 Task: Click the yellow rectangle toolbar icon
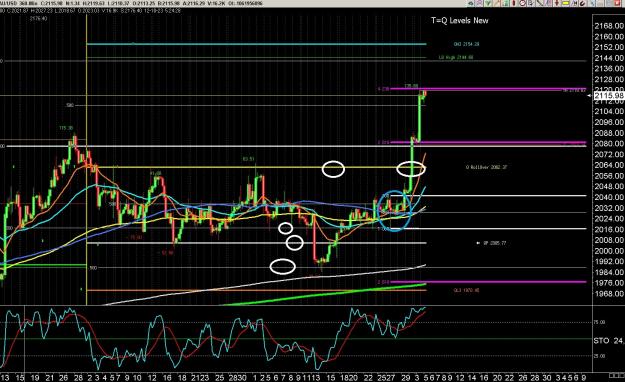click(x=565, y=3)
